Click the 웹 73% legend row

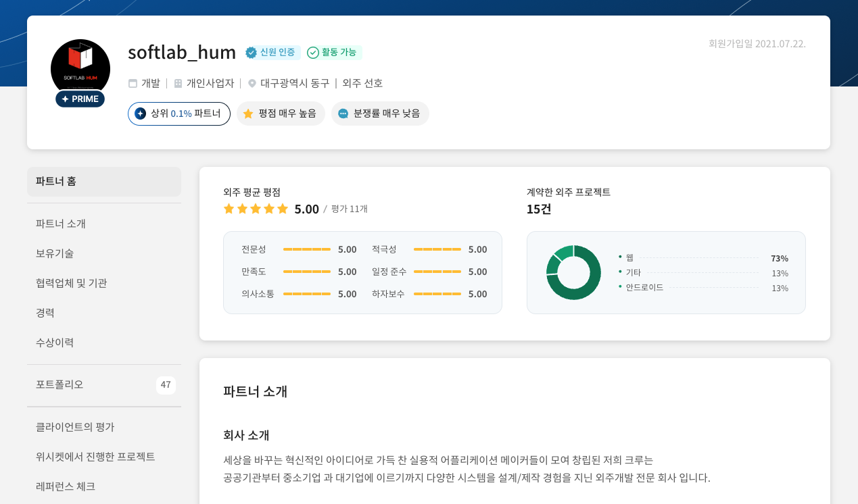tap(703, 258)
